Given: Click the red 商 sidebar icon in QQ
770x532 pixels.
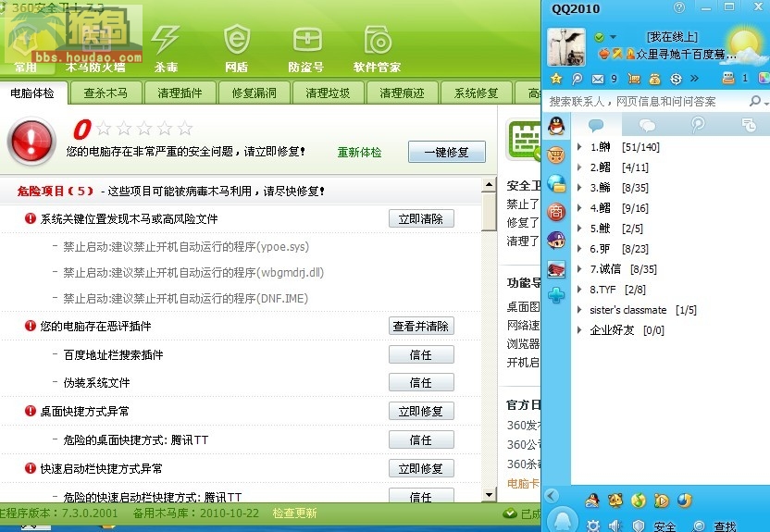Looking at the screenshot, I should (x=556, y=212).
